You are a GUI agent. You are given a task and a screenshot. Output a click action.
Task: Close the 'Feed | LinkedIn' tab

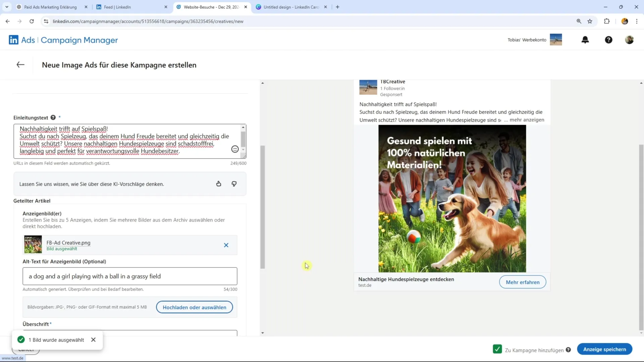166,7
